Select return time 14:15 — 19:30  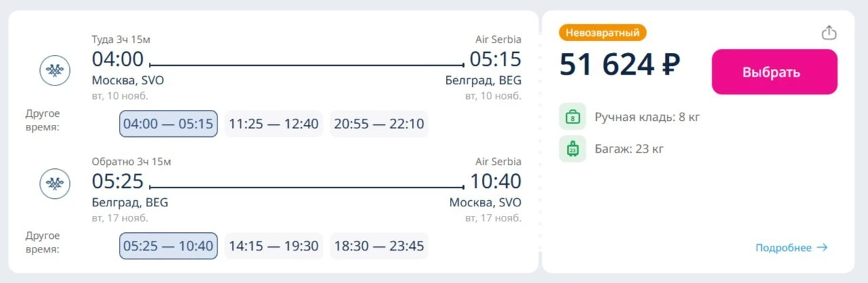pyautogui.click(x=274, y=246)
